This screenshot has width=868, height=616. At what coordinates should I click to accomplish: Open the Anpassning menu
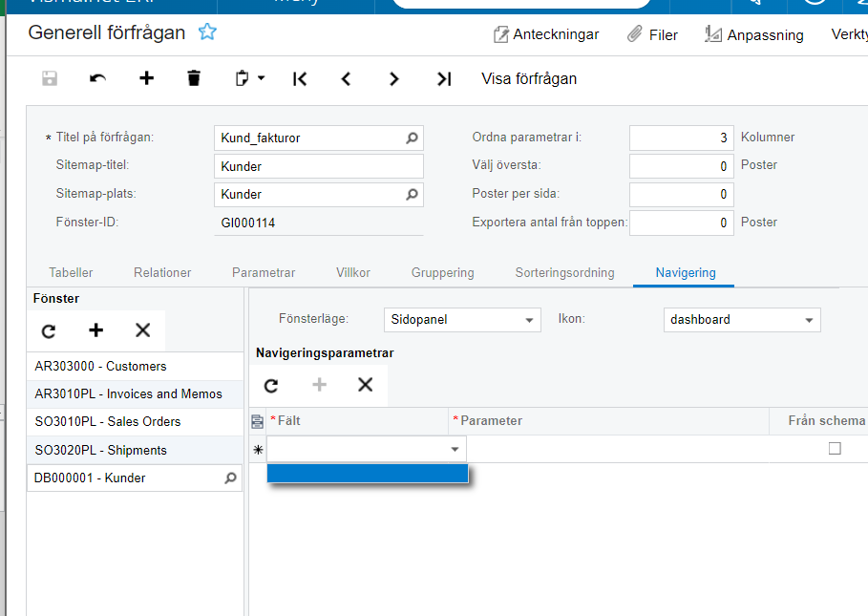click(x=754, y=34)
